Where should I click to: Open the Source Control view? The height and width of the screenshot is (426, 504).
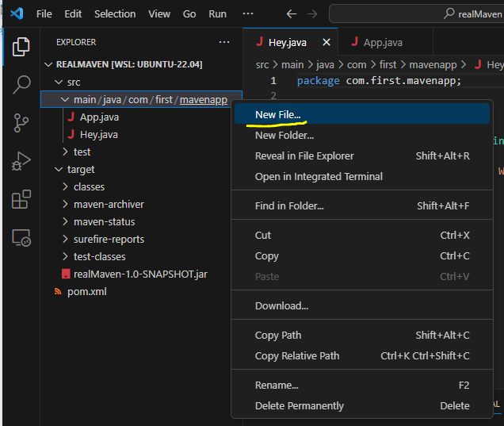pyautogui.click(x=21, y=123)
